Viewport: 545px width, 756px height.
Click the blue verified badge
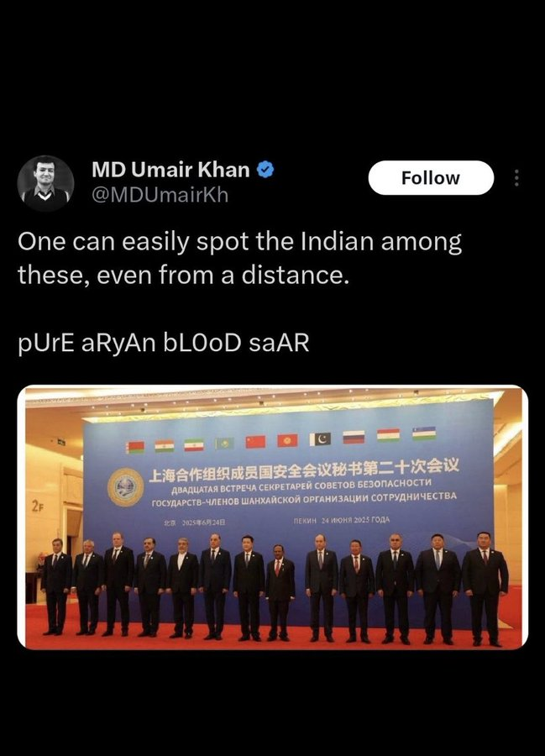click(x=265, y=170)
